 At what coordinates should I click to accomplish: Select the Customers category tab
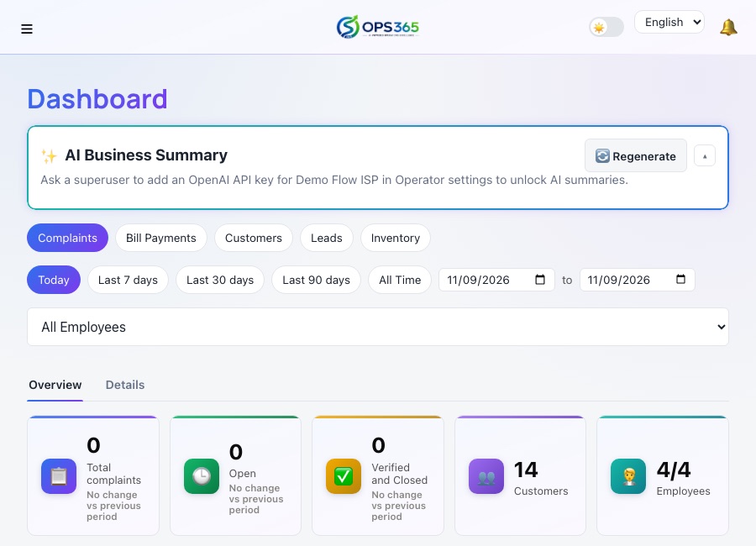pyautogui.click(x=254, y=238)
